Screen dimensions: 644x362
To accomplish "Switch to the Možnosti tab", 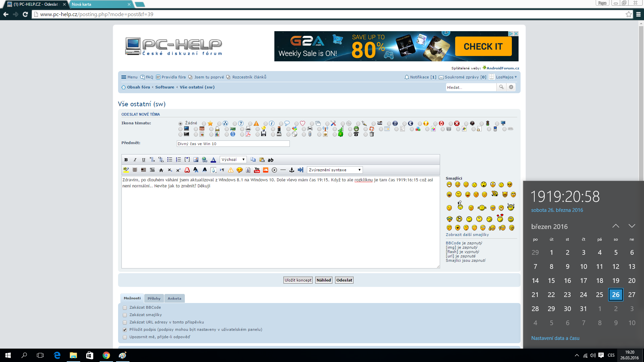I will point(132,298).
